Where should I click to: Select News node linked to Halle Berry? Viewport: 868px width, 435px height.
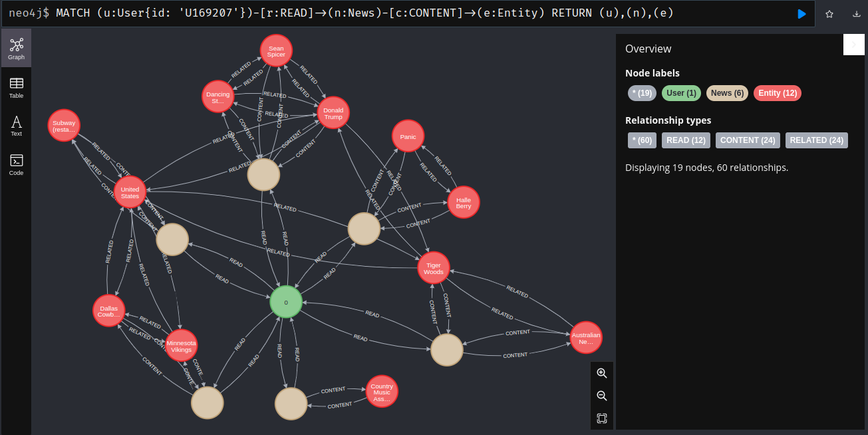coord(364,229)
